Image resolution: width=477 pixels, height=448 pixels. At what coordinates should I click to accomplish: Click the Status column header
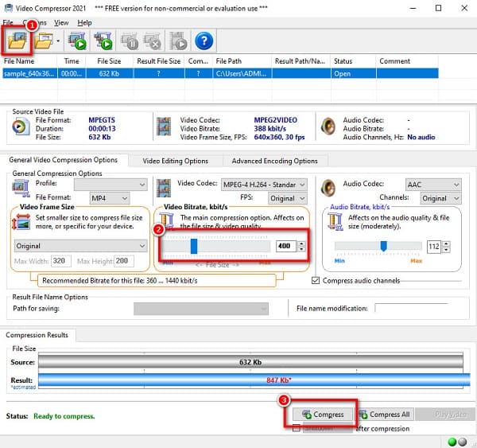(x=353, y=61)
